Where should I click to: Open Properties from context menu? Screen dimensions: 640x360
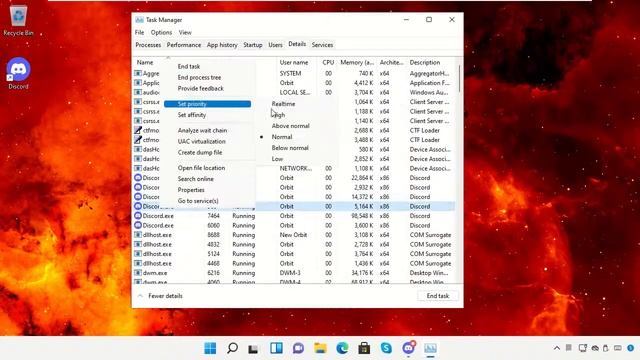(x=191, y=190)
